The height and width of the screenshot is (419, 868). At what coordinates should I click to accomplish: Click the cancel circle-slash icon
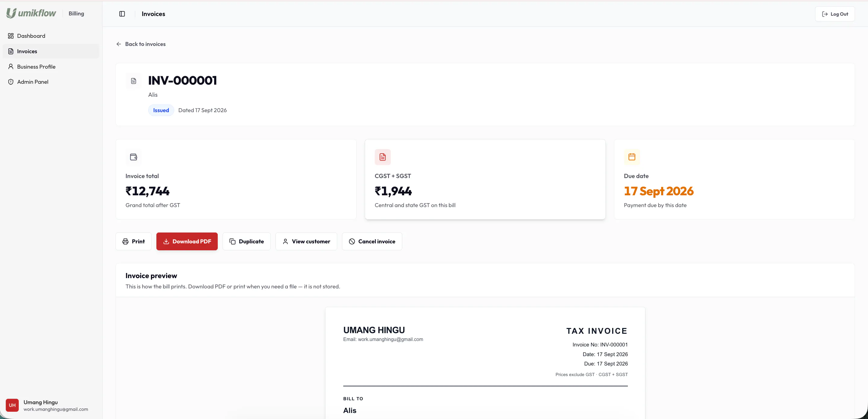click(x=352, y=242)
